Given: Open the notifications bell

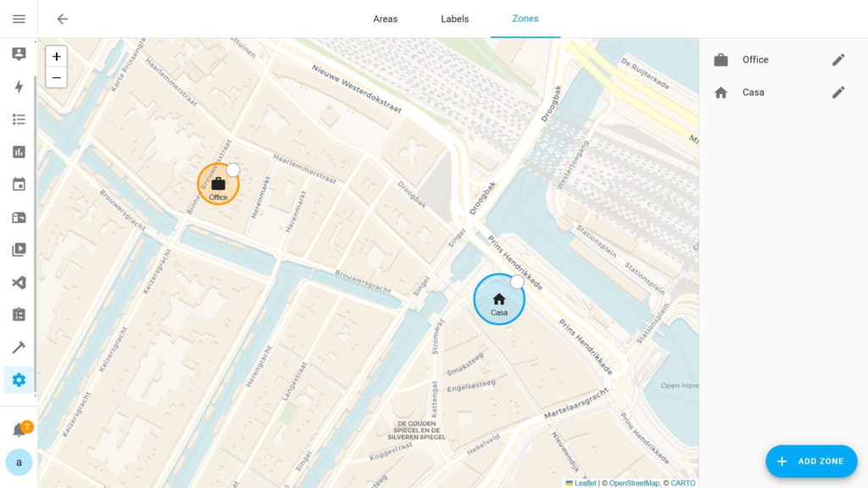Looking at the screenshot, I should point(19,430).
